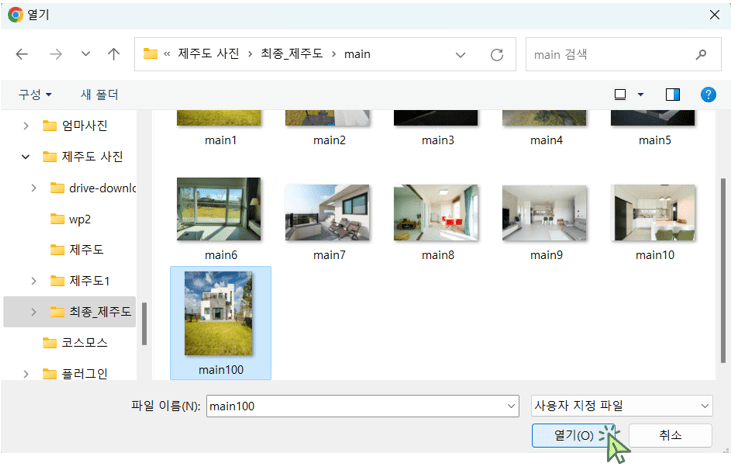Viewport: 735px width, 468px height.
Task: Click the Chrome icon in title bar
Action: pyautogui.click(x=15, y=15)
